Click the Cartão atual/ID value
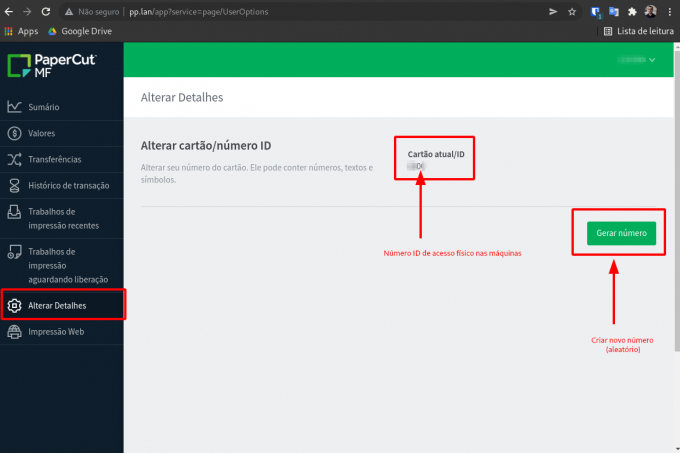The width and height of the screenshot is (680, 453). click(417, 166)
